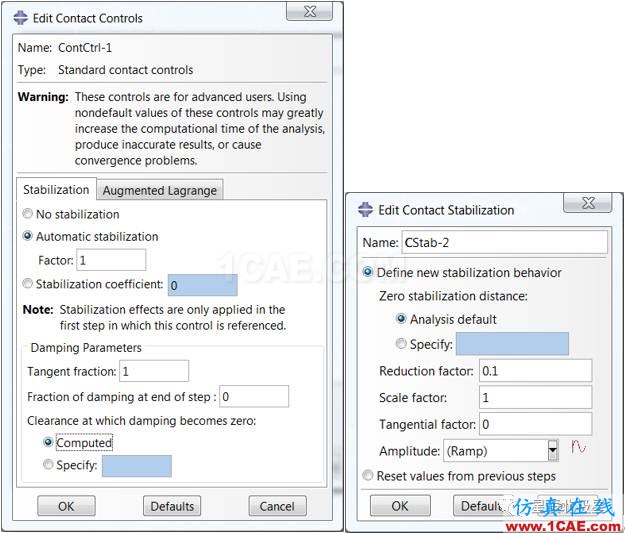Image resolution: width=625 pixels, height=534 pixels.
Task: Open the Amplitude (Ramp) dropdown
Action: 553,450
